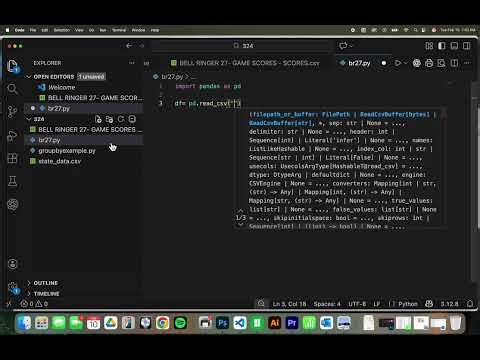The image size is (480, 360).
Task: Open the Terminal menu in menu bar
Action: 119,30
